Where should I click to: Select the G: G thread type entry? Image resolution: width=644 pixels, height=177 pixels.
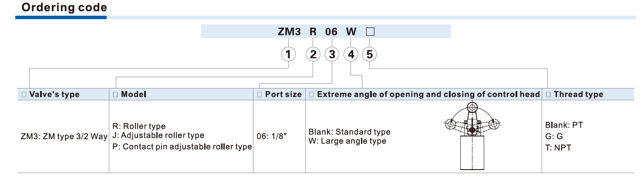(551, 136)
